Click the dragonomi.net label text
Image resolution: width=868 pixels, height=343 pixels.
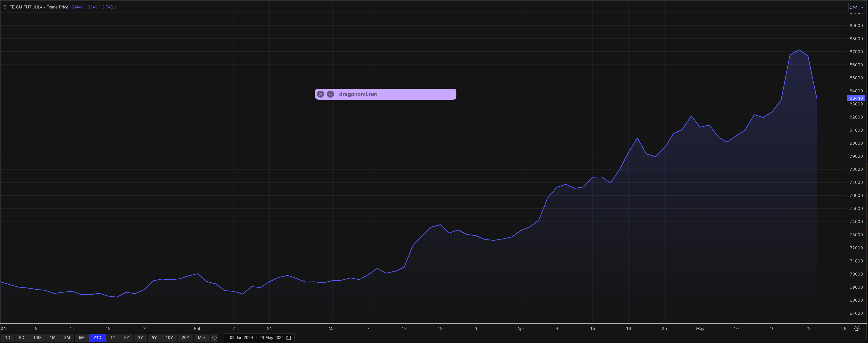point(358,94)
